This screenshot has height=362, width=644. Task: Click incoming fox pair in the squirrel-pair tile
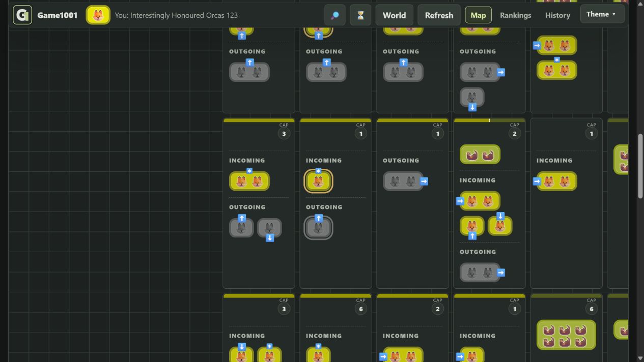(480, 201)
